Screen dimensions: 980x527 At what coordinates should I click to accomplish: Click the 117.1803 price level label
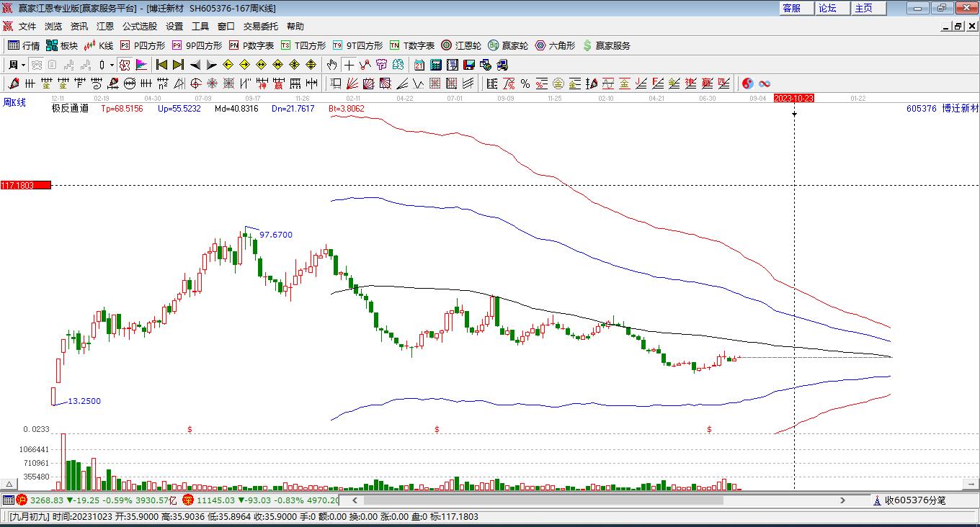pos(26,185)
